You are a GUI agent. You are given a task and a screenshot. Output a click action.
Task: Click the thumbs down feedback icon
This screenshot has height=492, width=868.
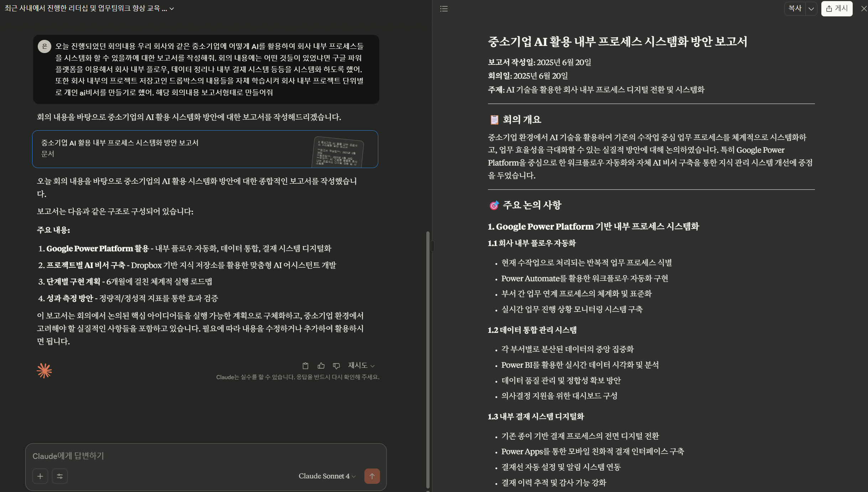[336, 366]
